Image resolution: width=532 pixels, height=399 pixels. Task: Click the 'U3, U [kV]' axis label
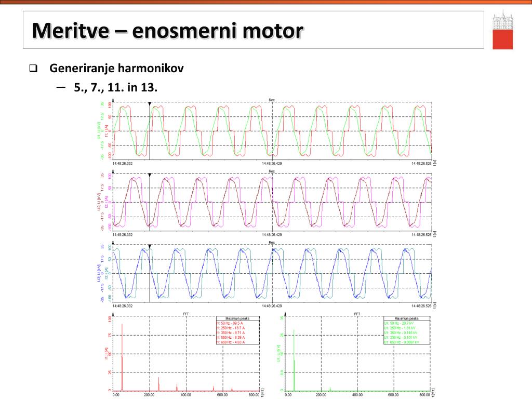pos(99,273)
